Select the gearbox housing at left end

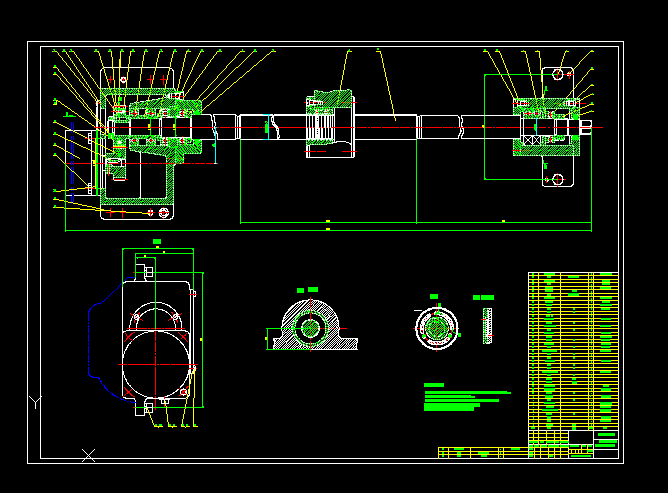[x=137, y=143]
